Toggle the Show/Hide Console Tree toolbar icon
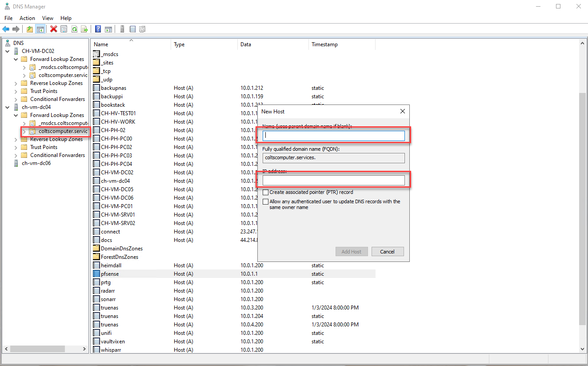The width and height of the screenshot is (588, 366). coord(40,29)
